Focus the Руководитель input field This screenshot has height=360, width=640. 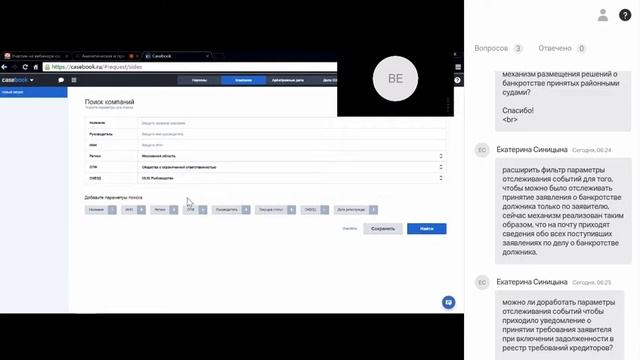(x=291, y=134)
